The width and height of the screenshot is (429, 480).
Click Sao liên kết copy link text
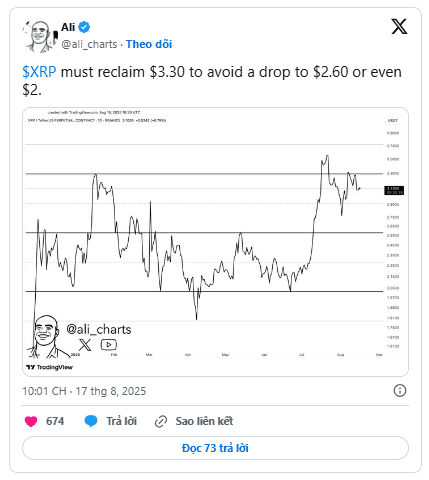tap(204, 421)
